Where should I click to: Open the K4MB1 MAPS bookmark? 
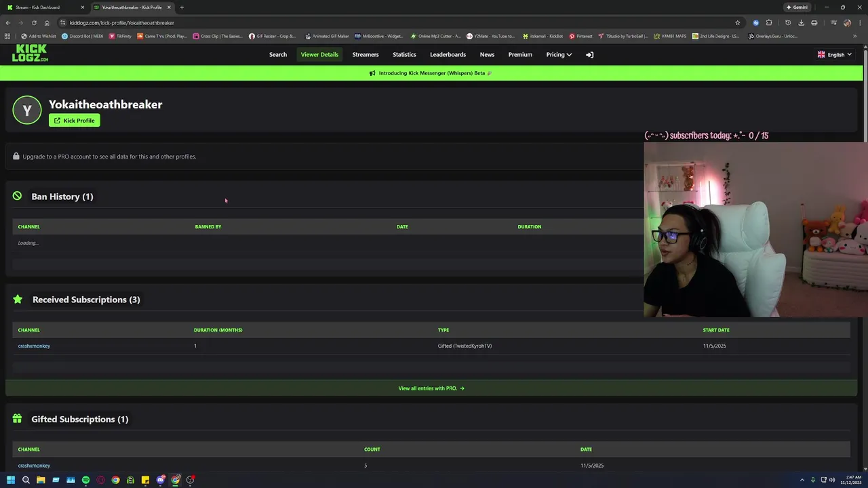coord(670,36)
